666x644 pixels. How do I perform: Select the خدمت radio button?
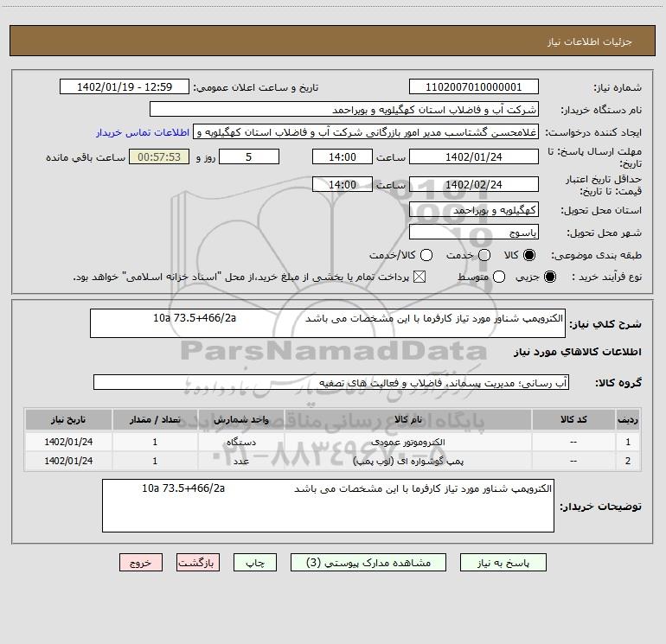tap(484, 255)
